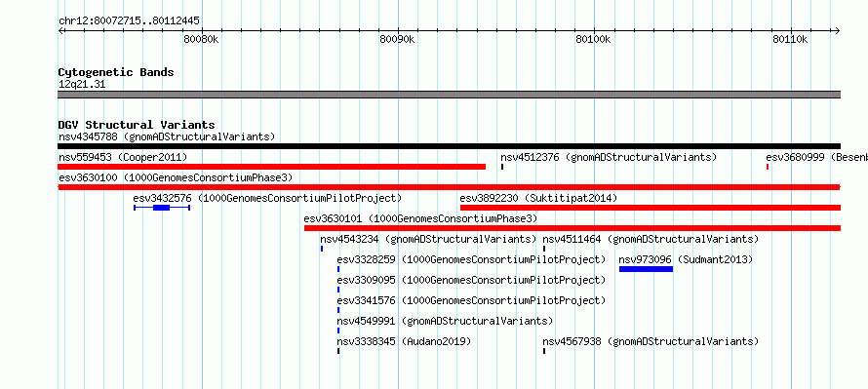This screenshot has width=868, height=389.
Task: Click the nsv4511464 (gnomADStructuralVariants) label
Action: click(651, 239)
